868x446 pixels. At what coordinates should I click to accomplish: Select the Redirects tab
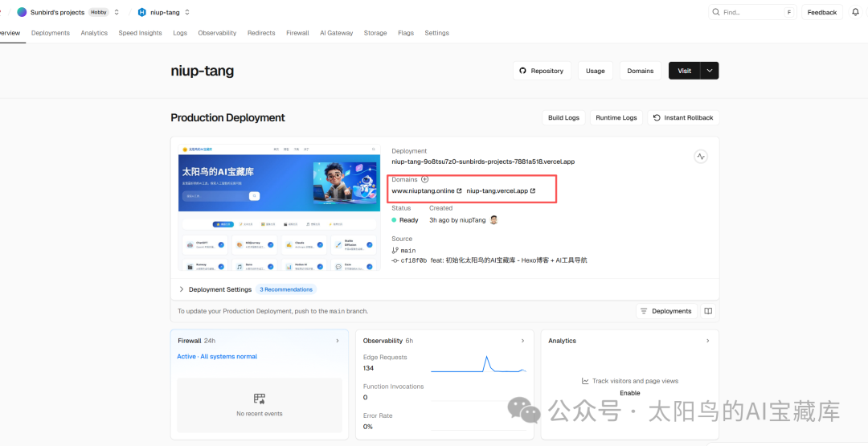[x=261, y=33]
